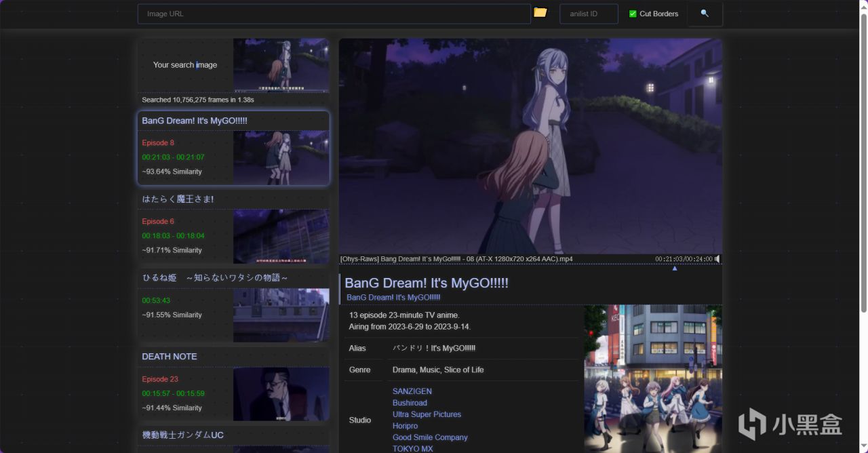Click the anime cover poster image
The height and width of the screenshot is (453, 868).
(653, 379)
